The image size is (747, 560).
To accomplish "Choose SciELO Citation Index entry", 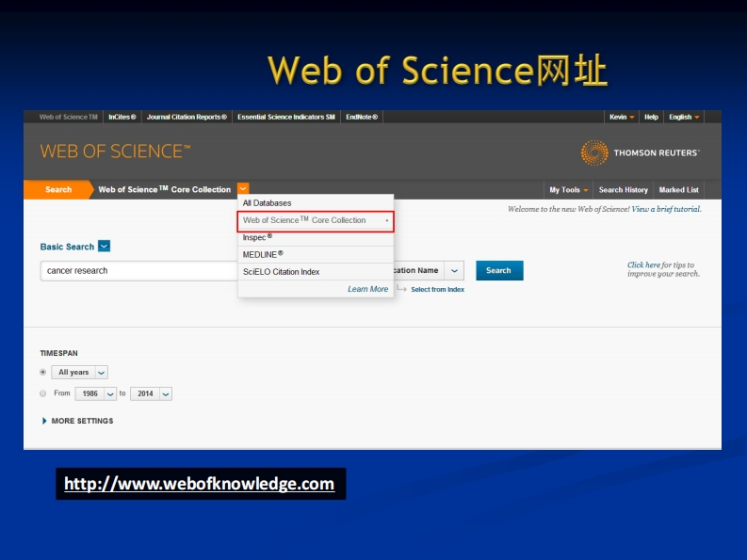I will 316,272.
